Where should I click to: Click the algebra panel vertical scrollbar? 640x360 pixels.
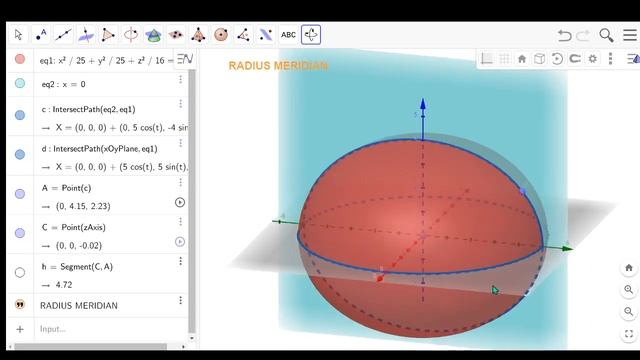coord(192,202)
